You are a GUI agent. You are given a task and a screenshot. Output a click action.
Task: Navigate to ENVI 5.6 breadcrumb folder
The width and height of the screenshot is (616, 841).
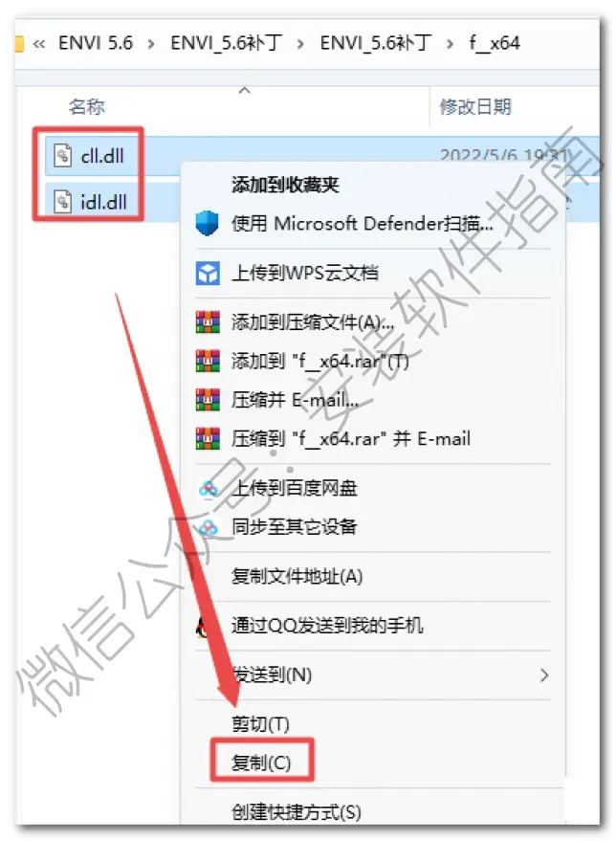tap(96, 43)
